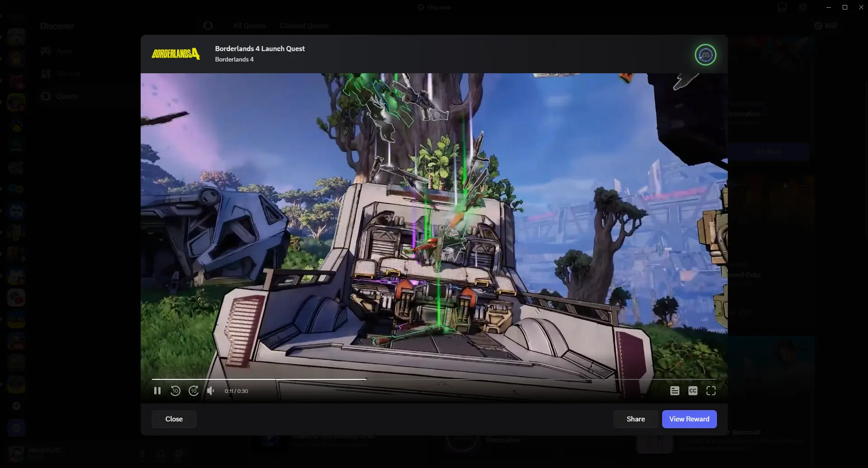The height and width of the screenshot is (468, 868).
Task: Enter fullscreen mode for the video
Action: point(711,391)
